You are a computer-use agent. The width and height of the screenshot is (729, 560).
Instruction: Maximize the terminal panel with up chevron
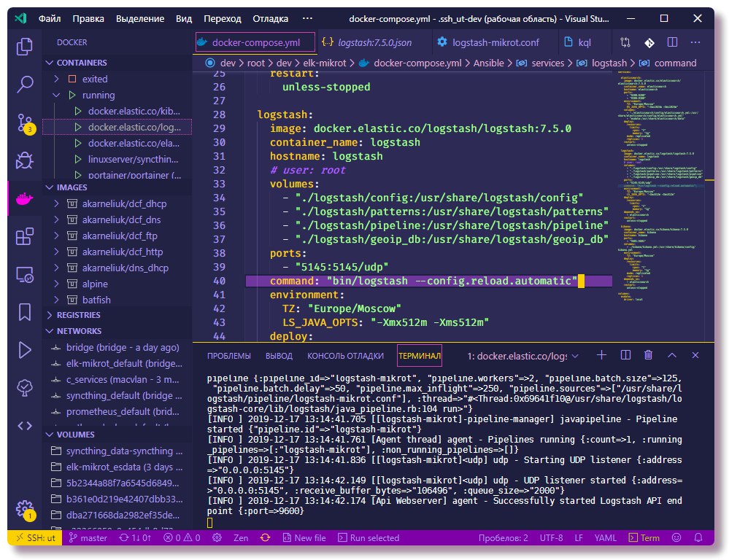click(x=672, y=356)
